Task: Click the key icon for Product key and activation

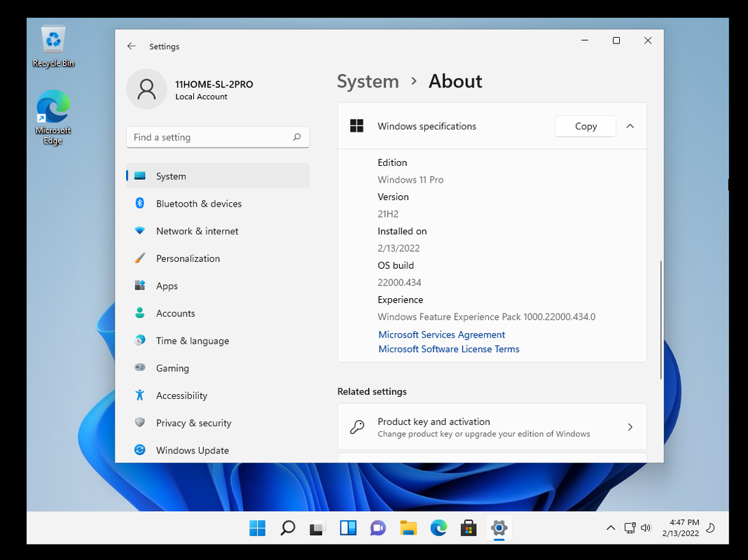Action: [x=356, y=427]
